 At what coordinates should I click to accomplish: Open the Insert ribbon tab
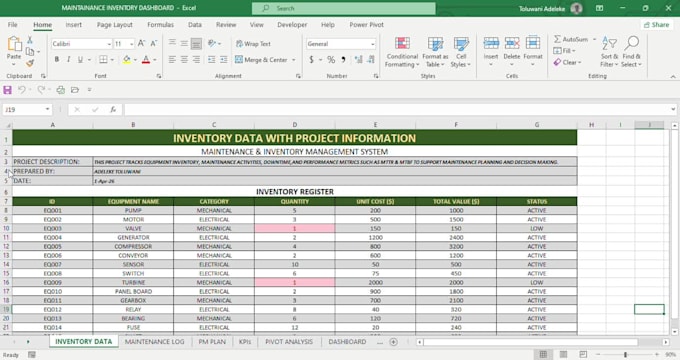tap(74, 25)
